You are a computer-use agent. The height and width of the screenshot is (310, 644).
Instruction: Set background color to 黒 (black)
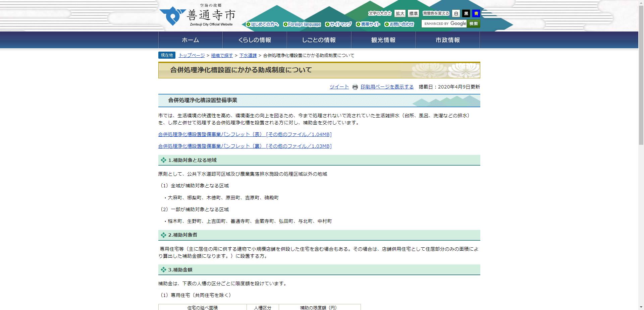[x=466, y=13]
